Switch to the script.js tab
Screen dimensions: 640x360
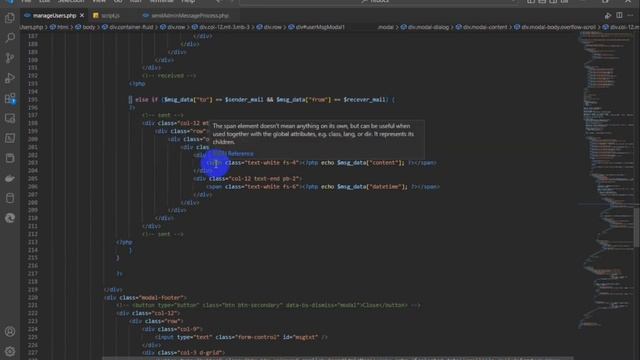point(110,16)
